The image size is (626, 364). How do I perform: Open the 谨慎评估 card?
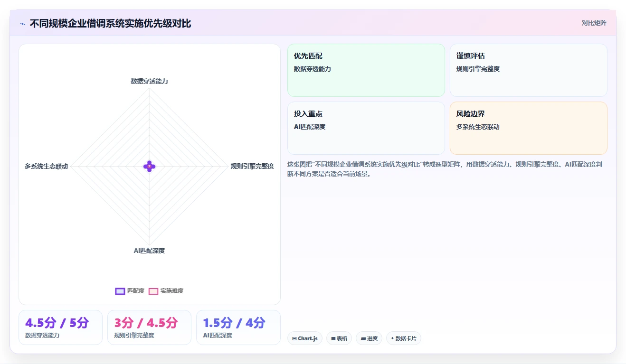[529, 70]
